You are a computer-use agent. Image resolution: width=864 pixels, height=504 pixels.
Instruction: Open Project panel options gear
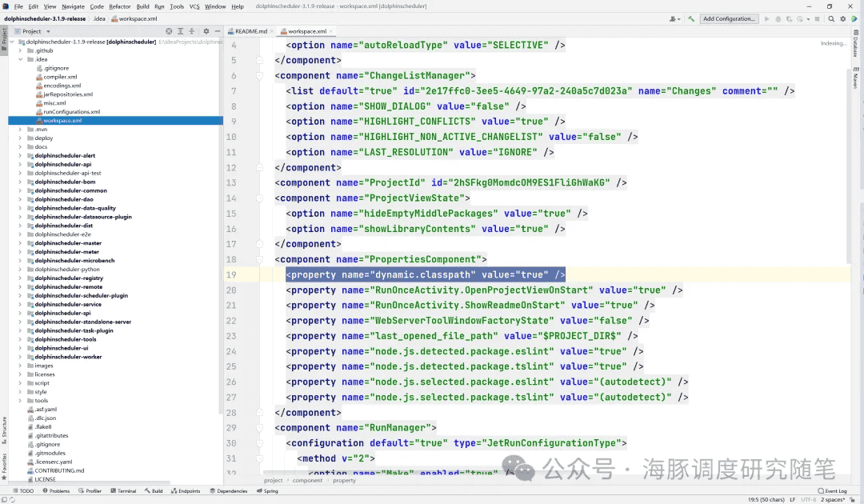tap(206, 31)
